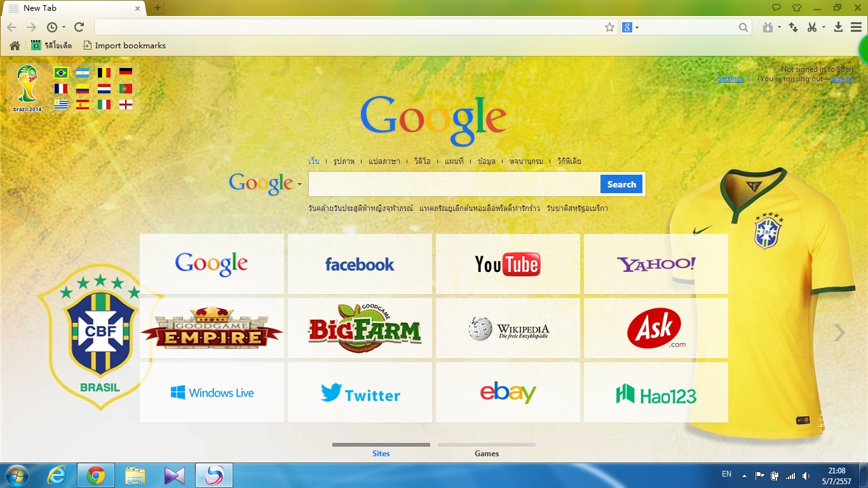Open the facebook tile
Image resolution: width=868 pixels, height=488 pixels.
point(360,264)
